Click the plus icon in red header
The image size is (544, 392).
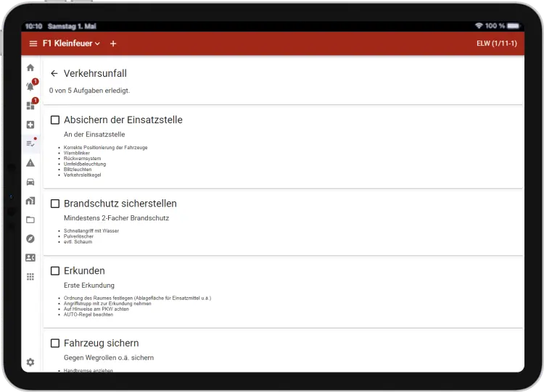[113, 43]
